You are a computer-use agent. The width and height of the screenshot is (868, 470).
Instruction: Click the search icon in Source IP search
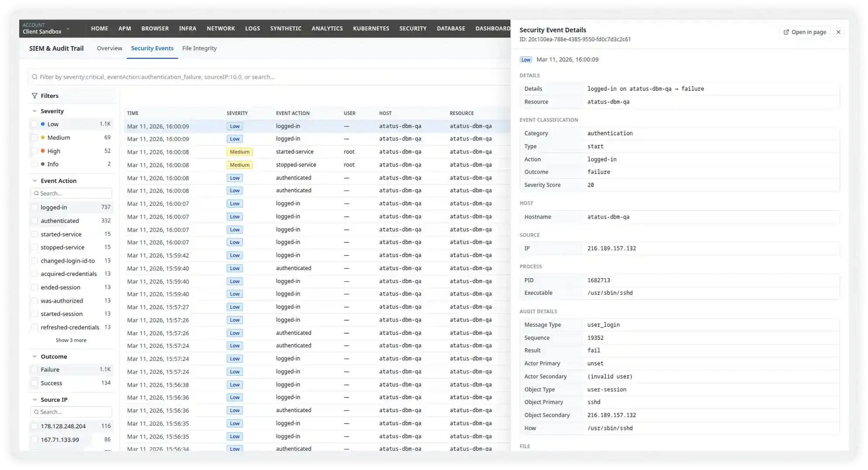tap(37, 411)
